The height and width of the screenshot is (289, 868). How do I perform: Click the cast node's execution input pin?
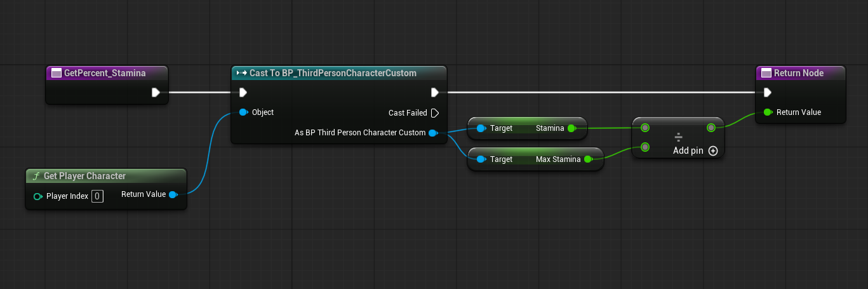click(243, 93)
